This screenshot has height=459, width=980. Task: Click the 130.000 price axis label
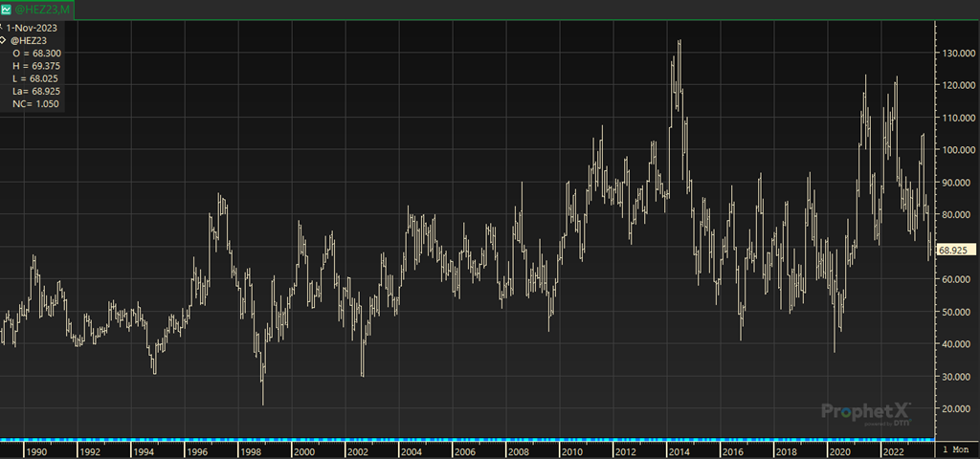[956, 54]
